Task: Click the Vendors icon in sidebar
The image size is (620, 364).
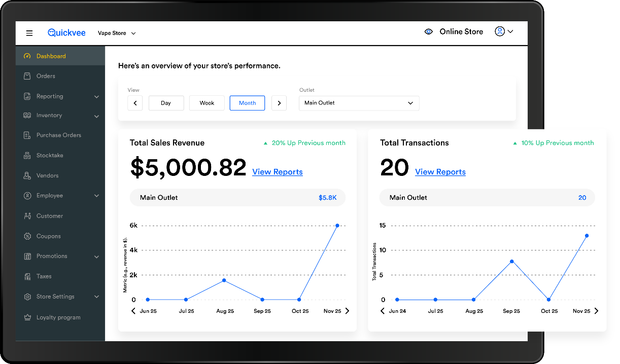Action: [x=27, y=176]
